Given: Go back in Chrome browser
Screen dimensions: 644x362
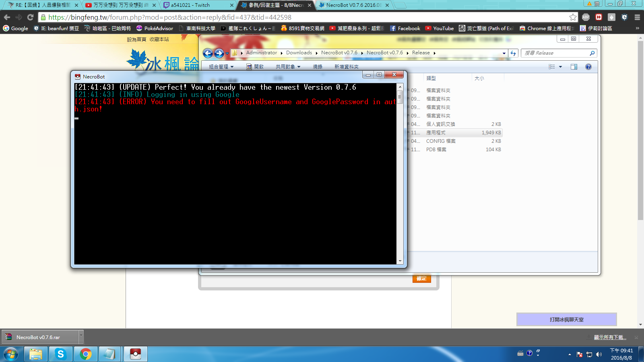Looking at the screenshot, I should coord(7,17).
